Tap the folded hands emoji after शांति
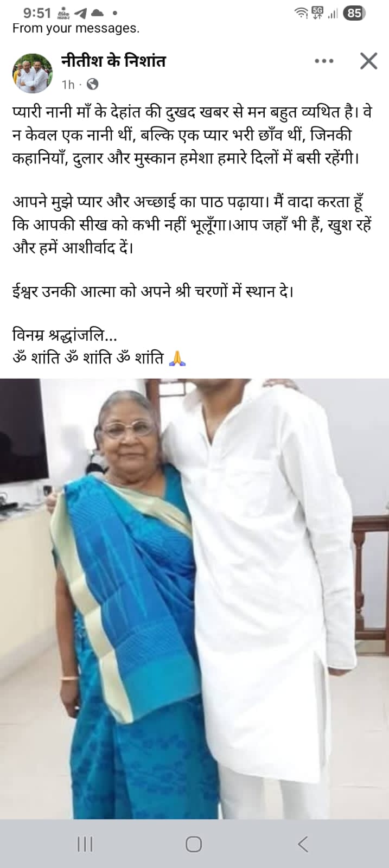The image size is (389, 868). (x=177, y=358)
